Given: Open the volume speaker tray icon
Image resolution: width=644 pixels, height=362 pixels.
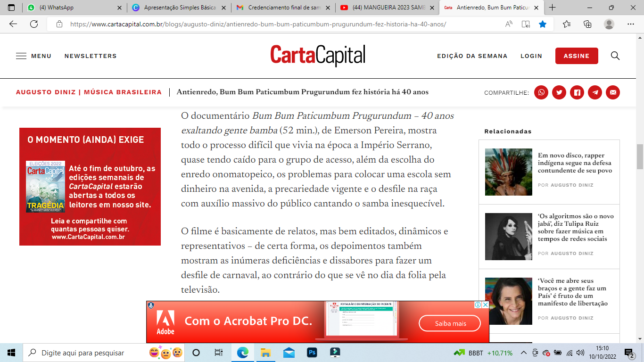Looking at the screenshot, I should [x=580, y=353].
